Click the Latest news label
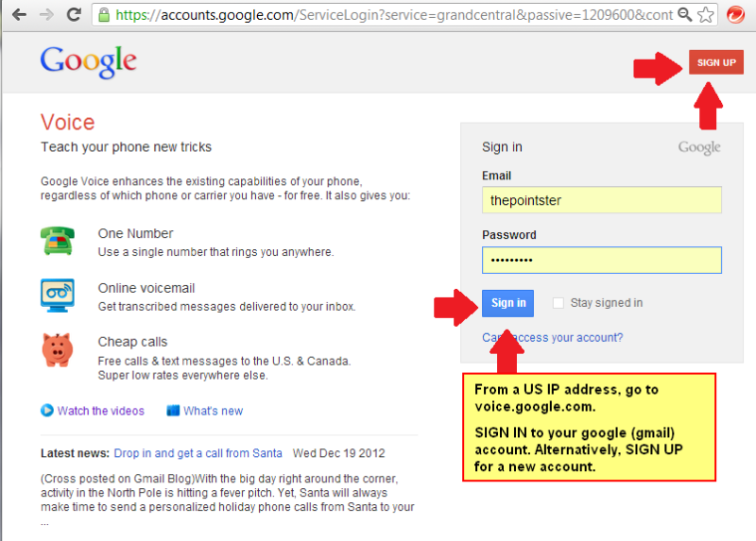The width and height of the screenshot is (756, 541). click(x=76, y=453)
